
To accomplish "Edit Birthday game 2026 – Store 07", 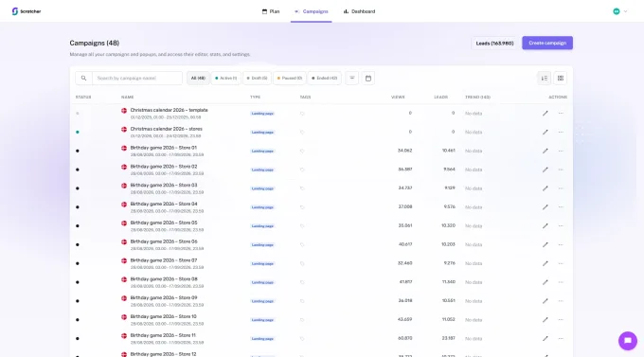I will (x=545, y=264).
